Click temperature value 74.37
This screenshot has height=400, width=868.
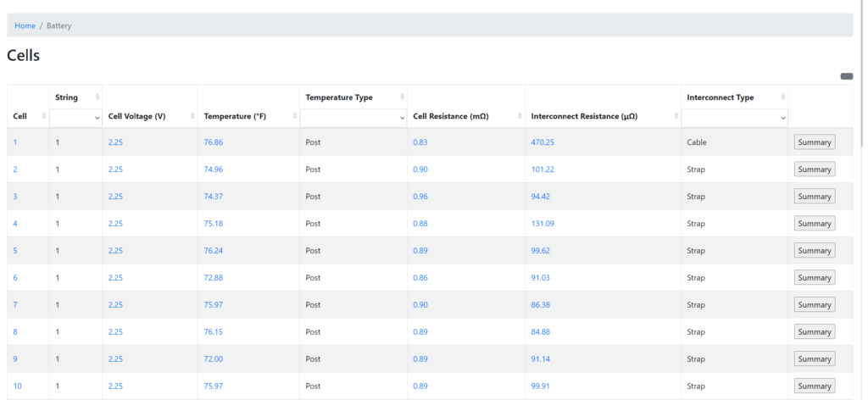click(213, 197)
